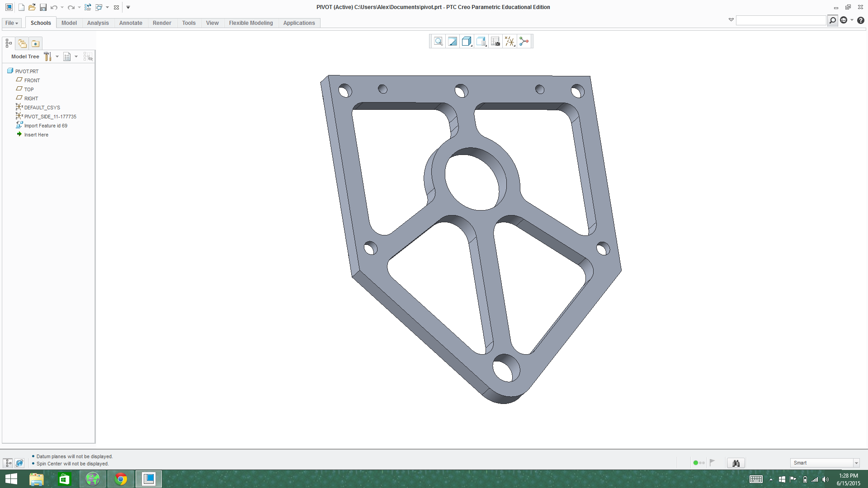Open the Help question mark icon
Viewport: 868px width, 488px height.
coord(861,20)
